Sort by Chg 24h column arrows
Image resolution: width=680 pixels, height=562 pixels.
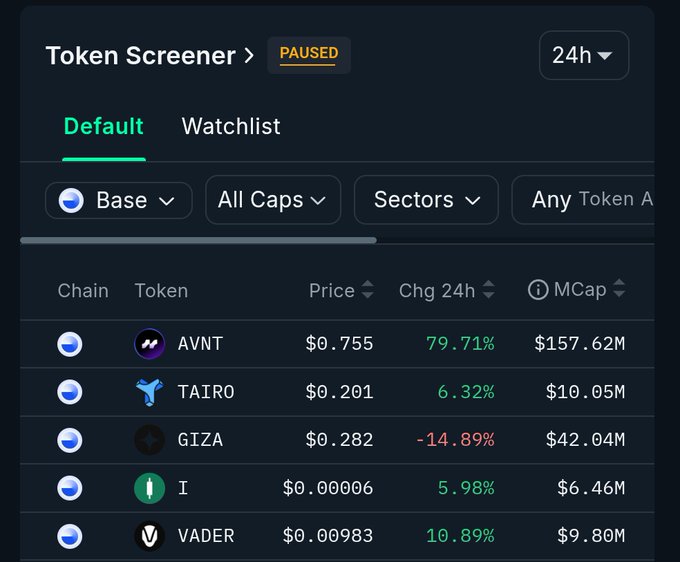point(488,290)
